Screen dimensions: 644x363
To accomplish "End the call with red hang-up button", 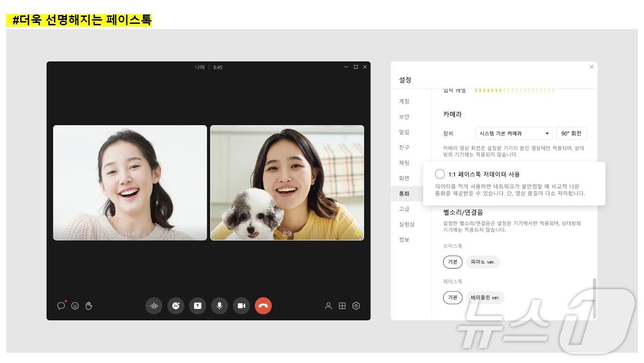I will 263,306.
